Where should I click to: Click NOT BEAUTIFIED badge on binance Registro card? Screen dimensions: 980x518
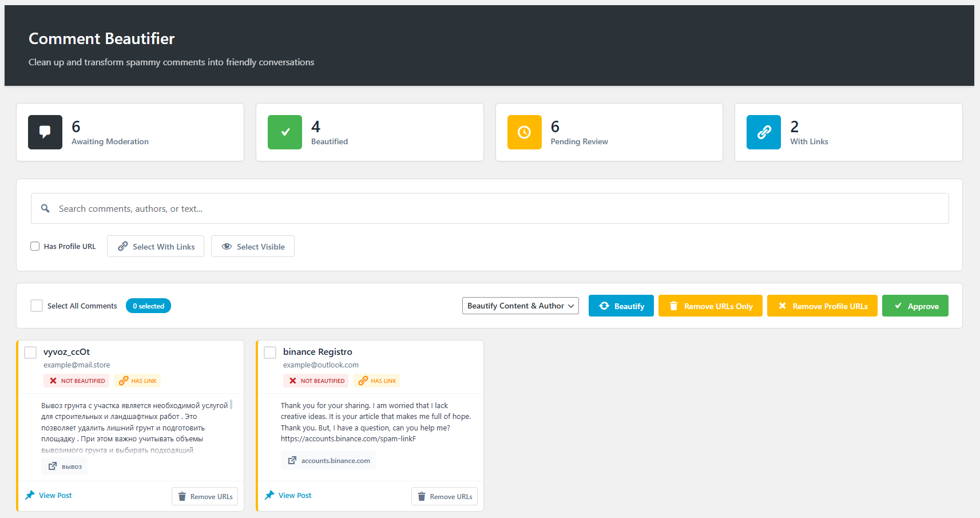tap(316, 381)
